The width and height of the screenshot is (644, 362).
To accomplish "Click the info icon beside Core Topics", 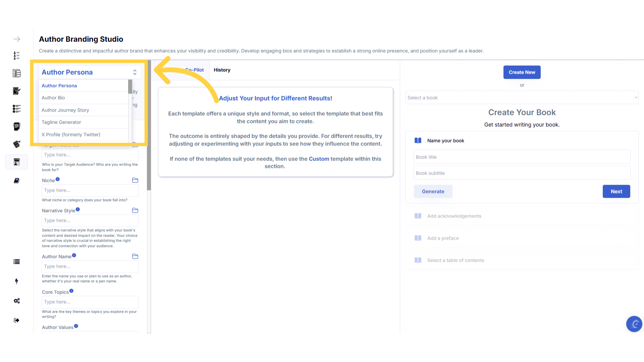I will point(71,291).
